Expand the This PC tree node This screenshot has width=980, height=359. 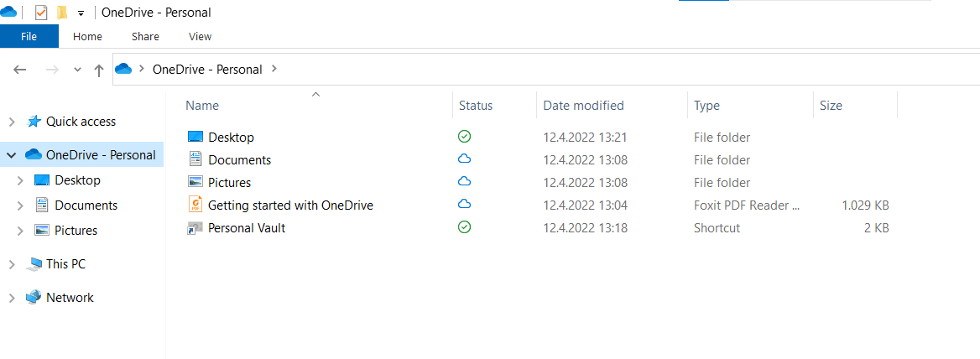point(12,265)
